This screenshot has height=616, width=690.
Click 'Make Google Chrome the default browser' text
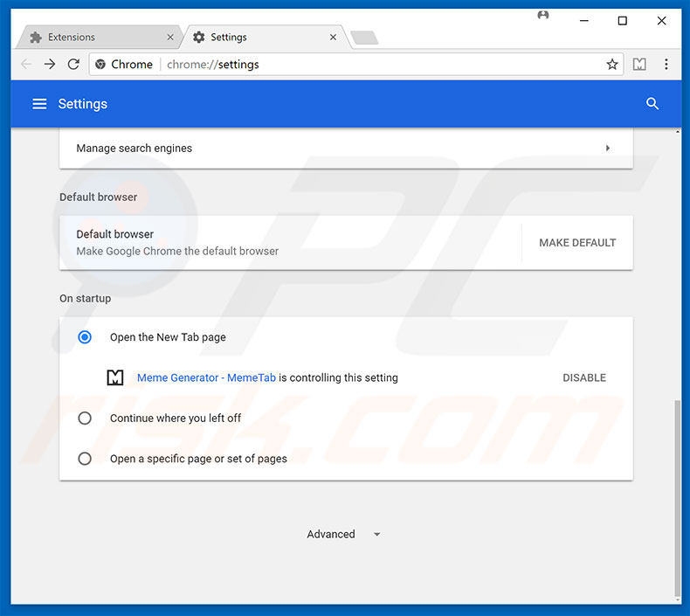(177, 251)
